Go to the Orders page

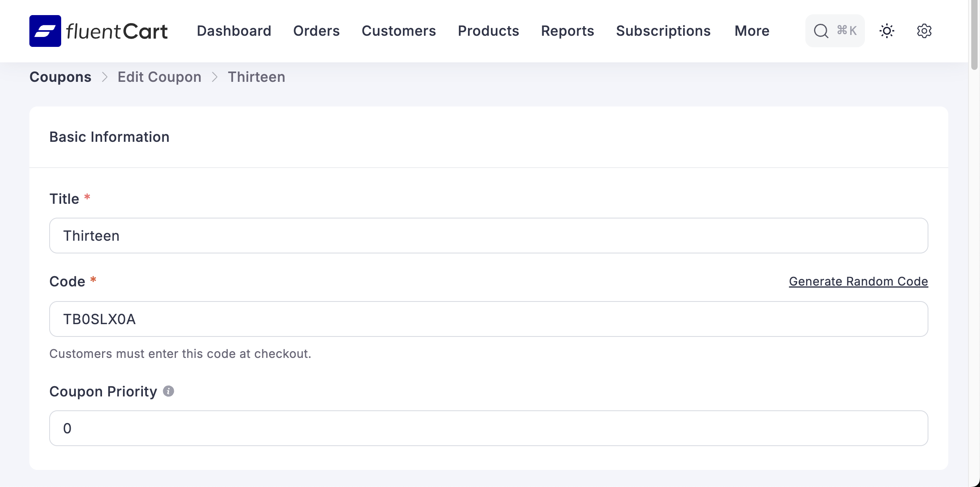pyautogui.click(x=316, y=31)
